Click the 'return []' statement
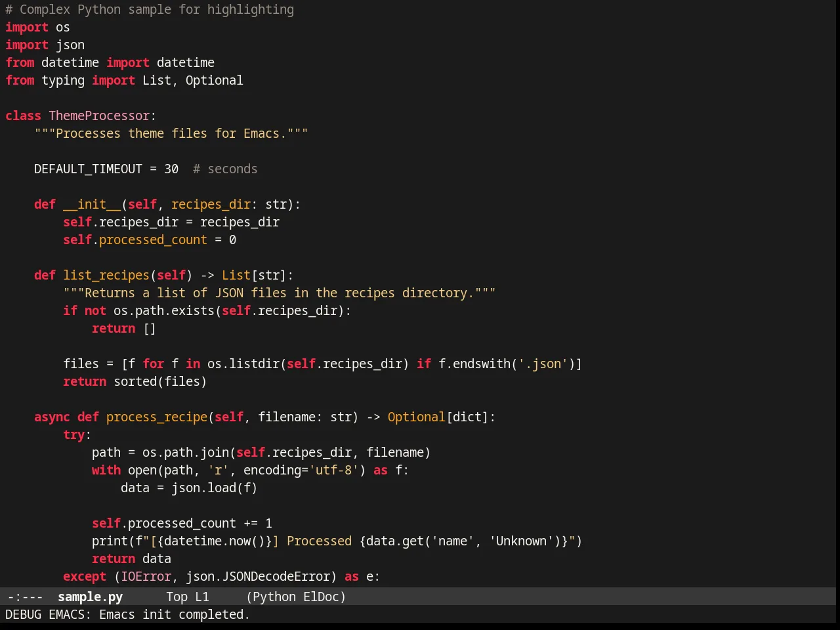 pyautogui.click(x=124, y=328)
